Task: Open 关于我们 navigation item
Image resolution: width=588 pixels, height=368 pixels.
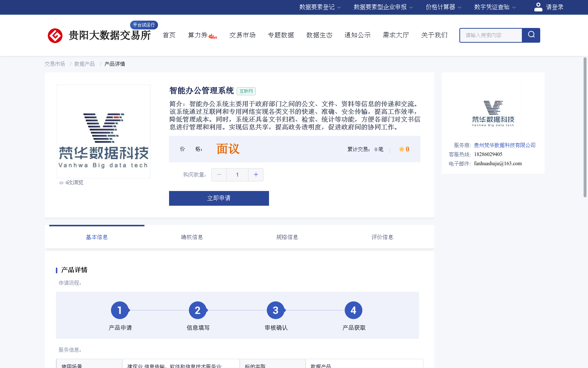Action: point(434,35)
